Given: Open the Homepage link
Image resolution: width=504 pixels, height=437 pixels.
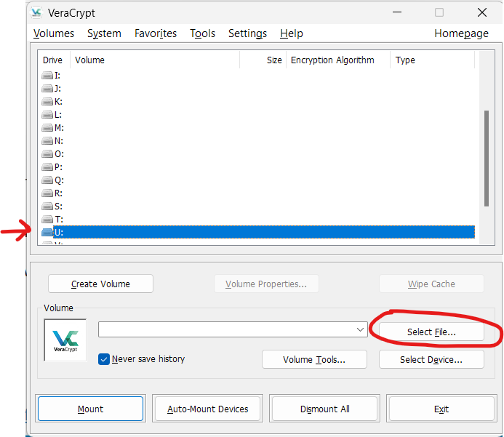Looking at the screenshot, I should 462,33.
